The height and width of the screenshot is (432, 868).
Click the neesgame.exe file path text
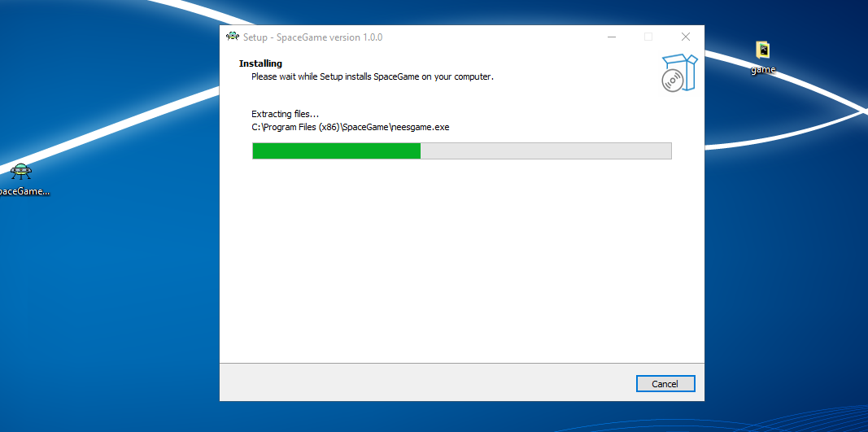tap(350, 127)
